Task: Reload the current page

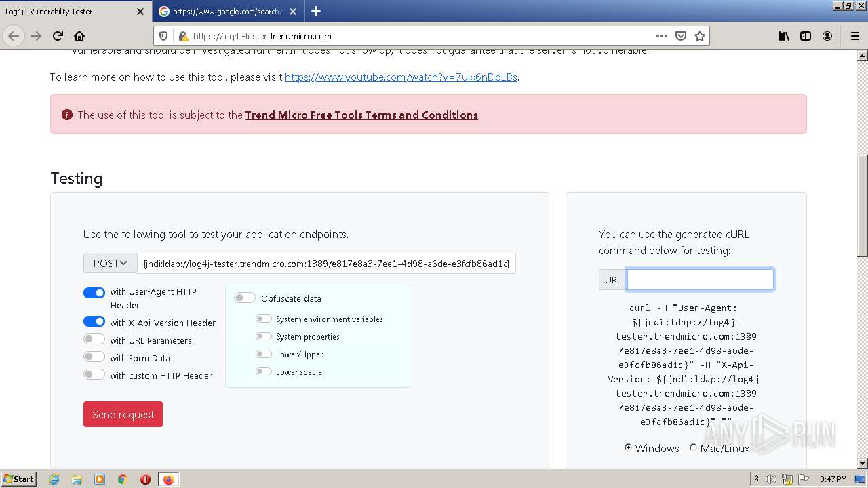Action: 58,36
